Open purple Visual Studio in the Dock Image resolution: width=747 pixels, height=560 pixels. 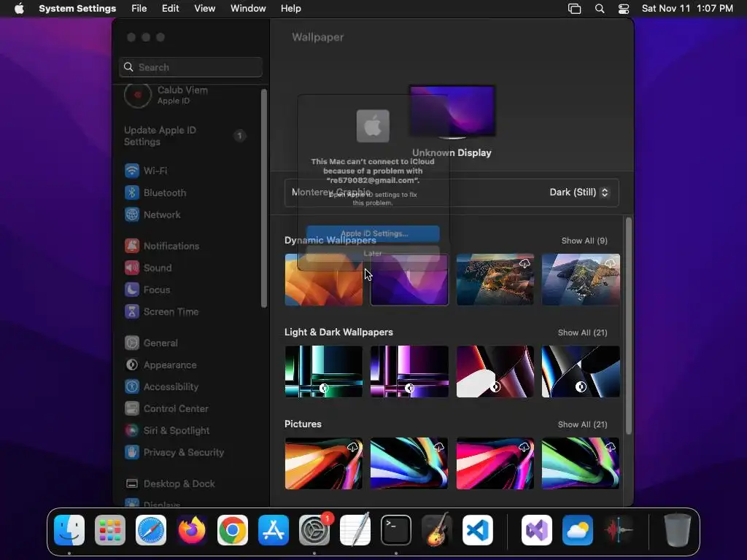[537, 530]
